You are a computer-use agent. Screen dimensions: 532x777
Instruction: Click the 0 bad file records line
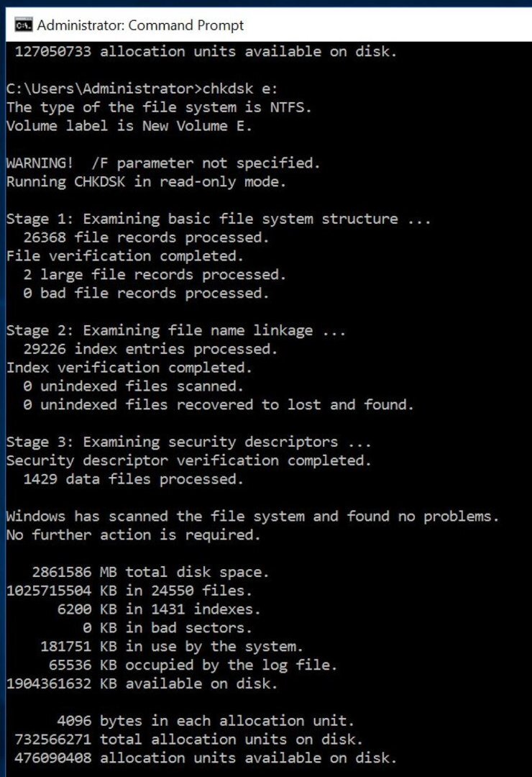146,294
